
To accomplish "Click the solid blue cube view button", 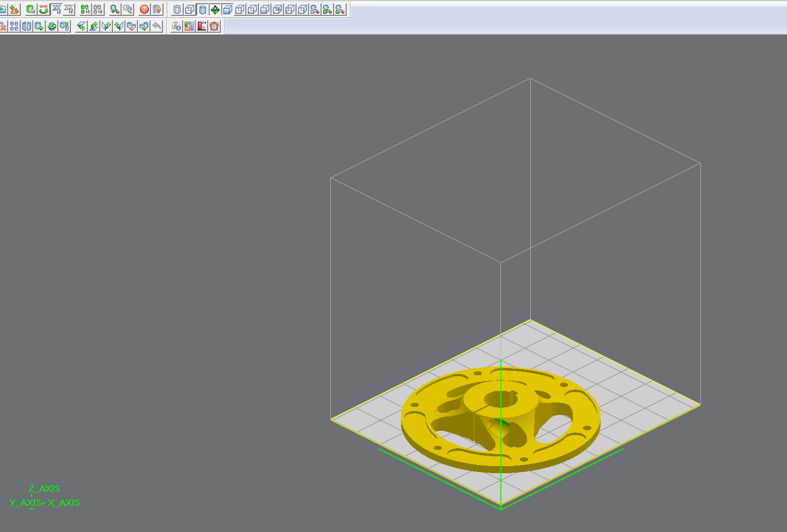I will pos(228,9).
